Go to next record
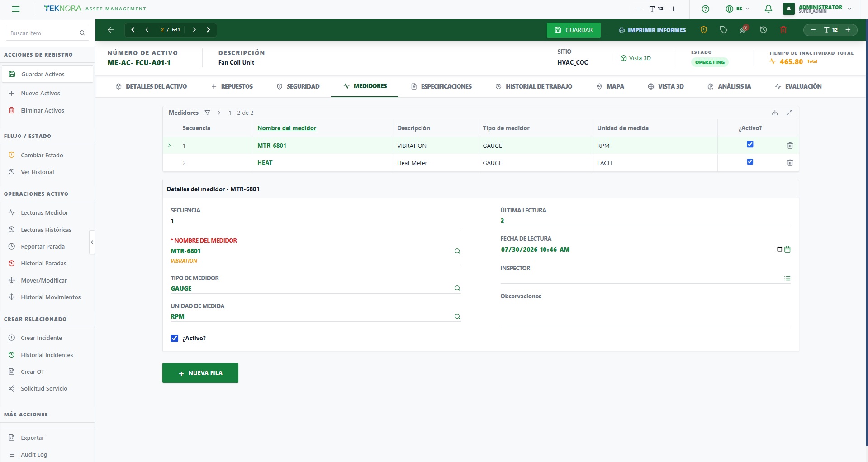The width and height of the screenshot is (868, 462). pos(194,30)
